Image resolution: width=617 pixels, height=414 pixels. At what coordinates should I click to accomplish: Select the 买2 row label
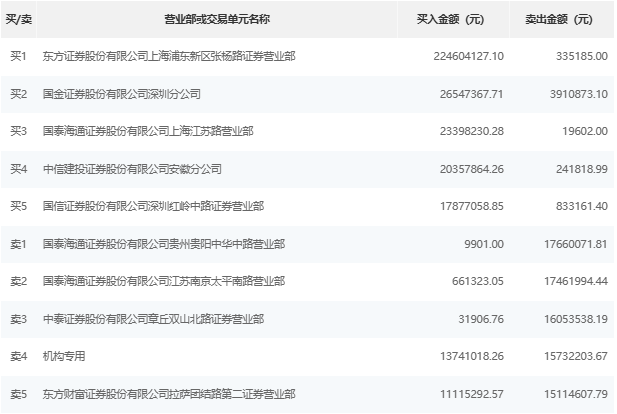[18, 94]
